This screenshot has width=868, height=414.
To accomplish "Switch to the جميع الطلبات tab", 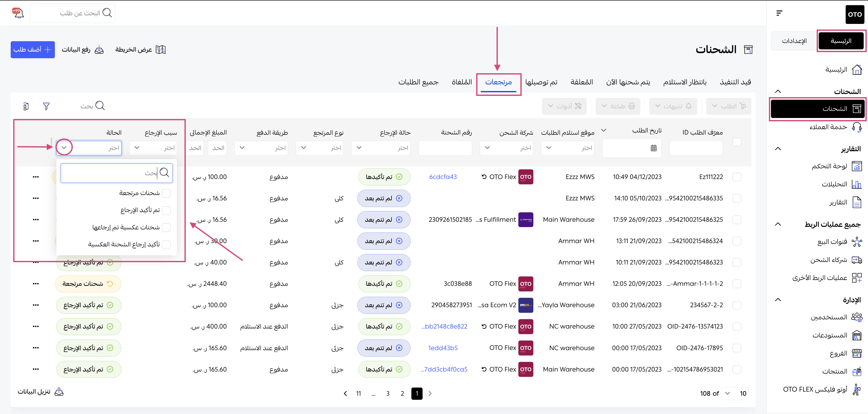I will pos(418,82).
